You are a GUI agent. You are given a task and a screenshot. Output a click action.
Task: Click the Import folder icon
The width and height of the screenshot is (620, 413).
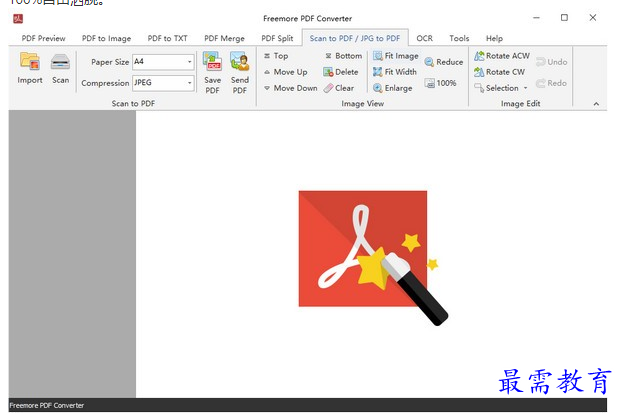pyautogui.click(x=30, y=61)
